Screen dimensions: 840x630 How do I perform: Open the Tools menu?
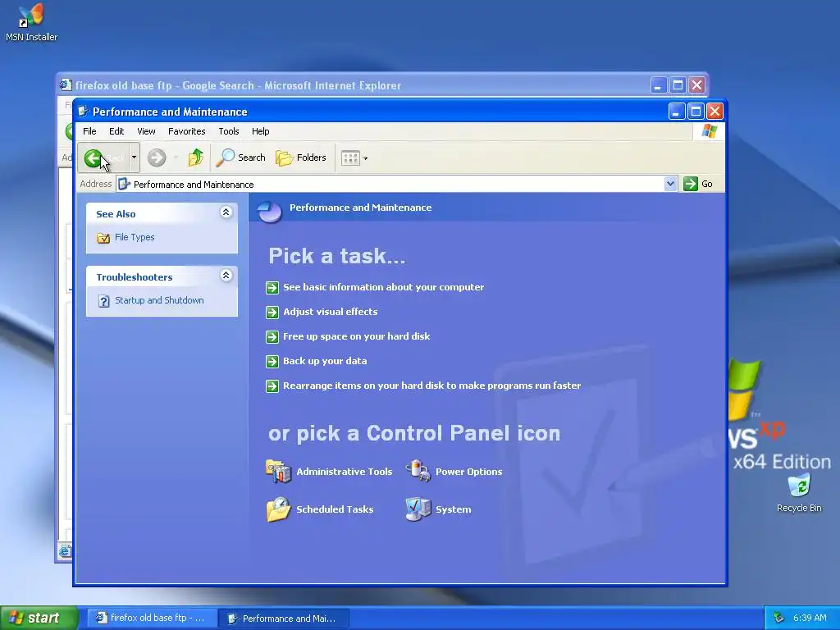click(229, 131)
